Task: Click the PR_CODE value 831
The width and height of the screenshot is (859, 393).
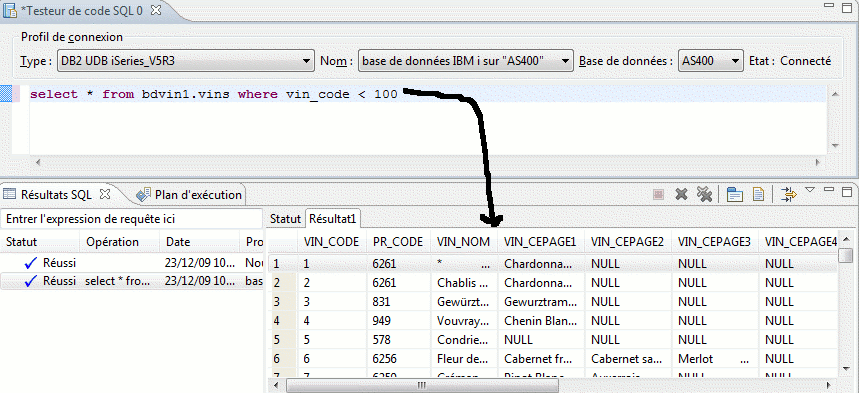Action: coord(398,302)
